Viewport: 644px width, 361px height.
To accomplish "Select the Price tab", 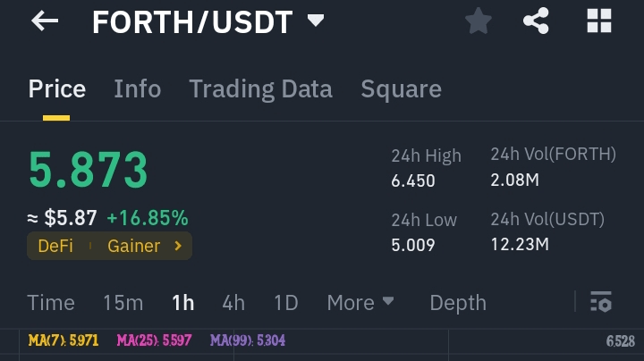I will [56, 88].
